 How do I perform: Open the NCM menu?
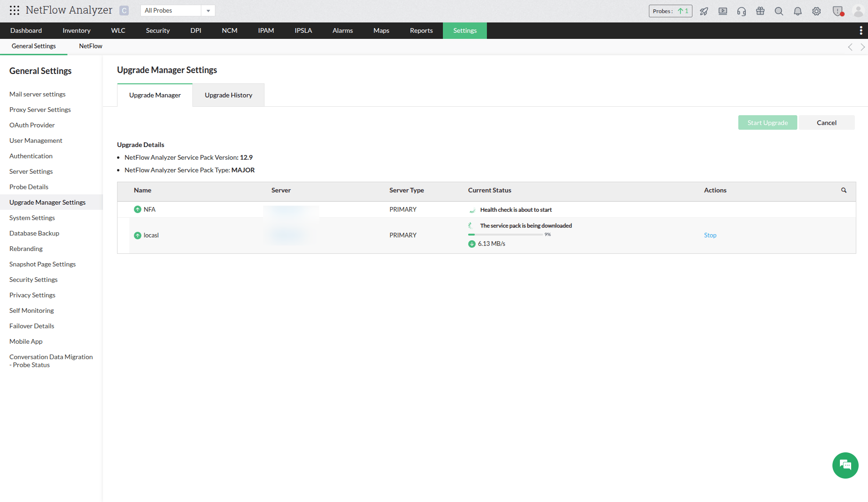coord(229,30)
